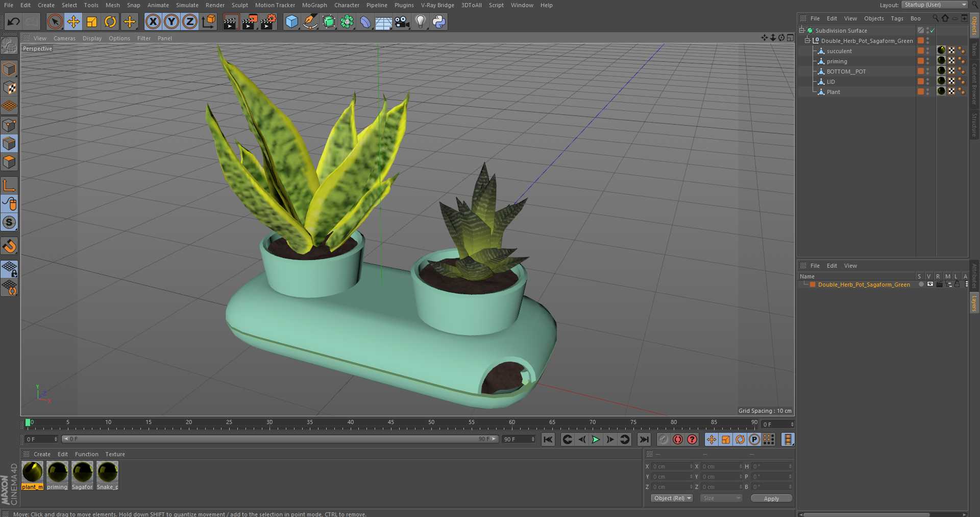This screenshot has width=980, height=517.
Task: Collapse the Subdivision Surface tree item
Action: coord(802,30)
